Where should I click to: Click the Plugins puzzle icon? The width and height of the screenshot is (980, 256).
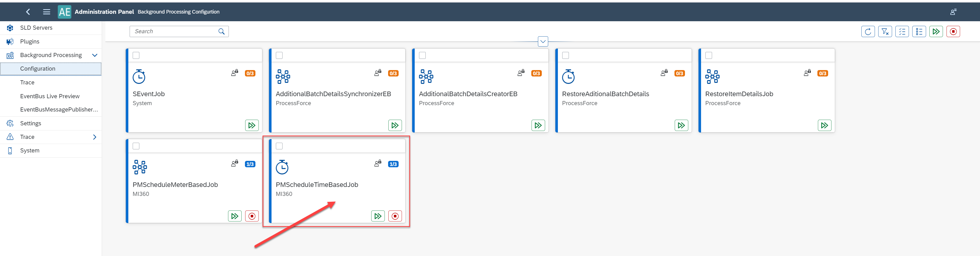(9, 41)
